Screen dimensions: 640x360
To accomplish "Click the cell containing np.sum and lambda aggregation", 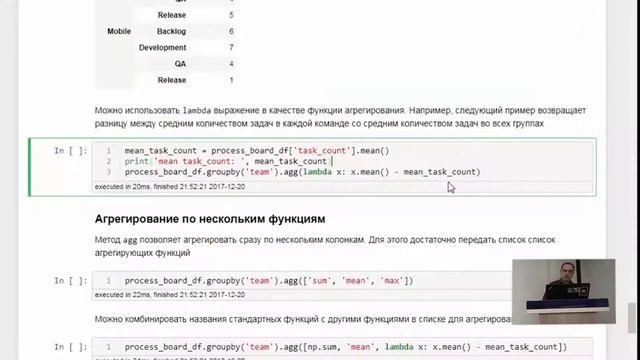I will (x=342, y=347).
